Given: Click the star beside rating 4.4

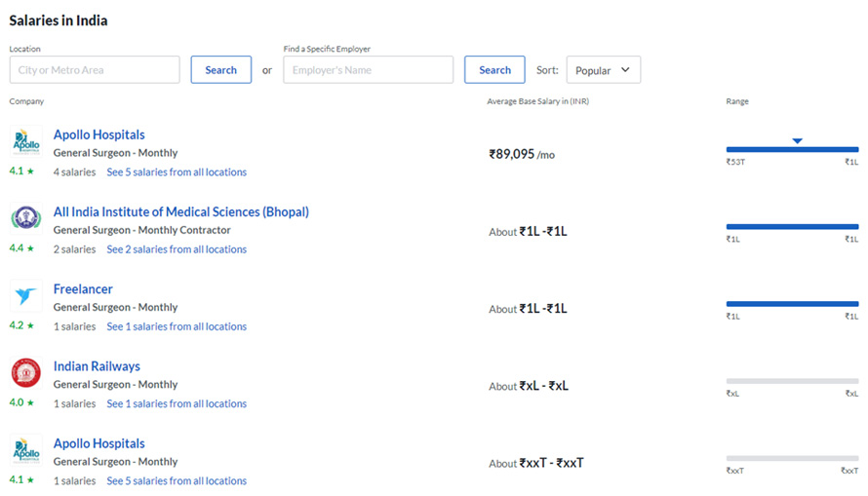Looking at the screenshot, I should coord(30,248).
